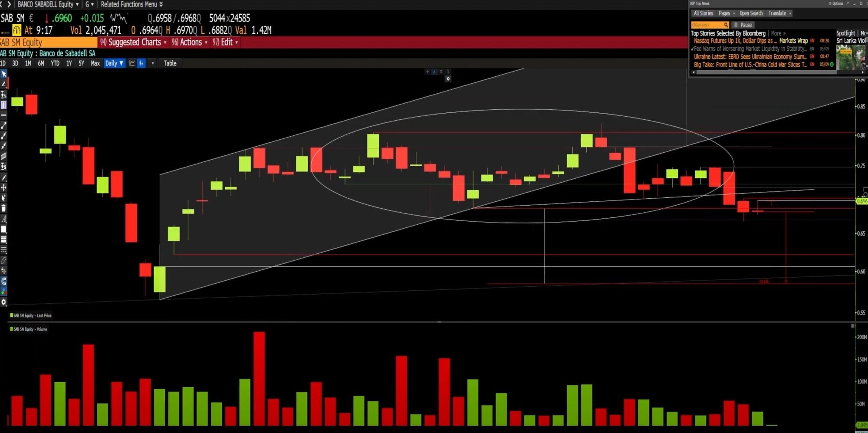Click Open Search in Top News

(751, 13)
